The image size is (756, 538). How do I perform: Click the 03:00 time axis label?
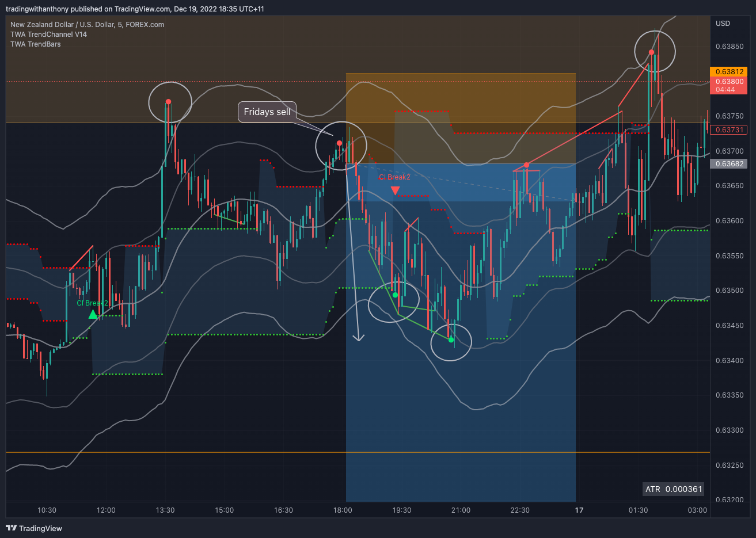click(x=697, y=510)
